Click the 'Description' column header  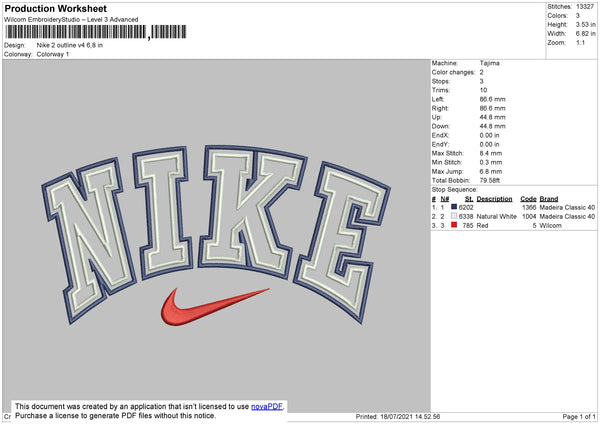494,199
